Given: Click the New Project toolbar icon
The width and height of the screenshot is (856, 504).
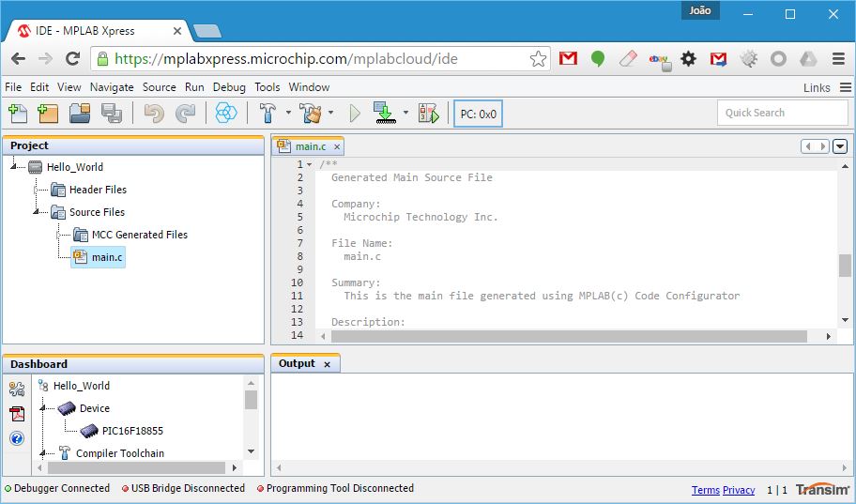Looking at the screenshot, I should pos(48,114).
